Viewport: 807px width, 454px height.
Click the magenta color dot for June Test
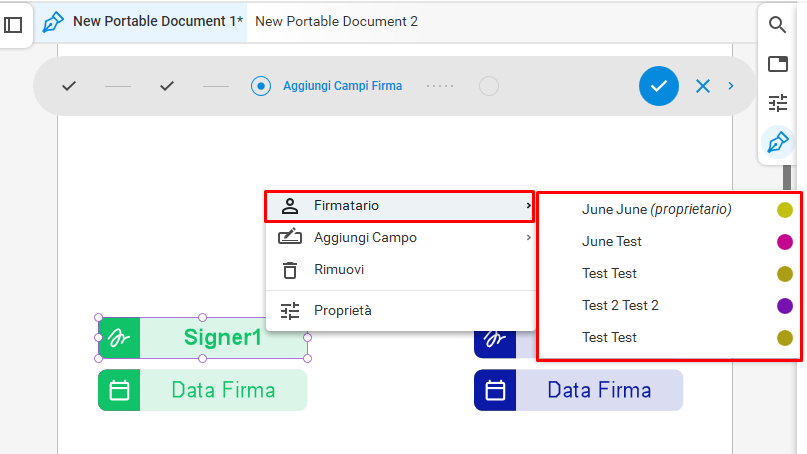[784, 241]
